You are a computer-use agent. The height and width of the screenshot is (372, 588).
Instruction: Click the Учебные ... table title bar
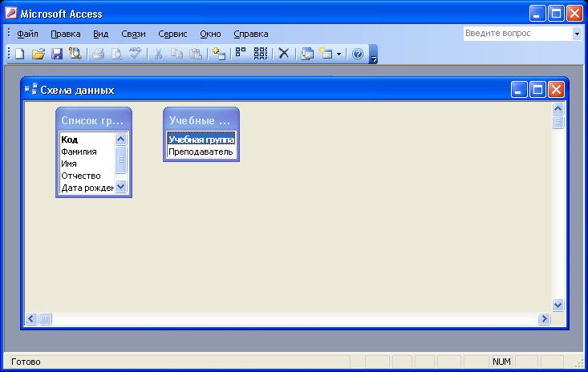coord(201,120)
